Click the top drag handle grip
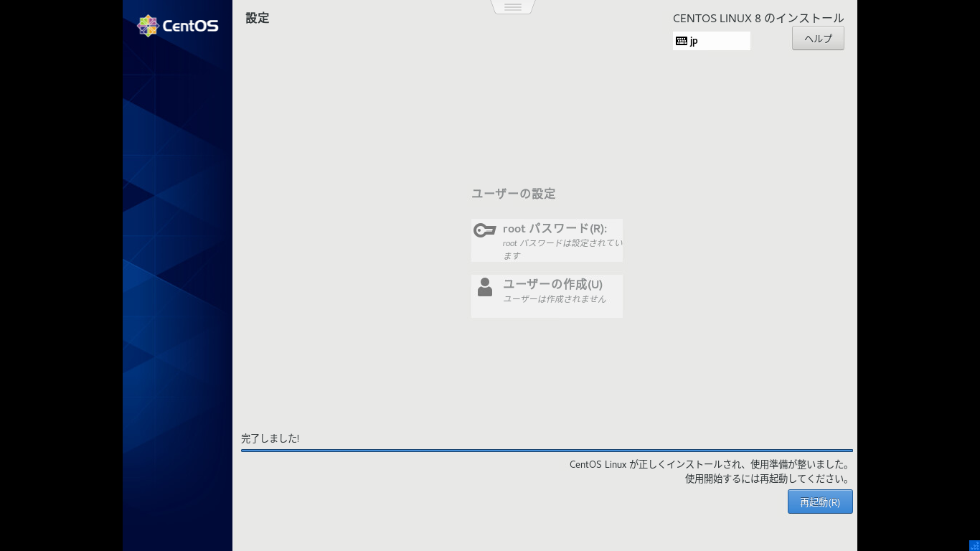Screen dimensions: 980x551 click(x=513, y=7)
